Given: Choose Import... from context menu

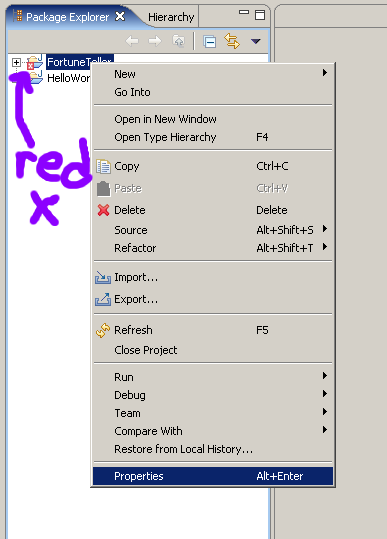Looking at the screenshot, I should point(213,277).
